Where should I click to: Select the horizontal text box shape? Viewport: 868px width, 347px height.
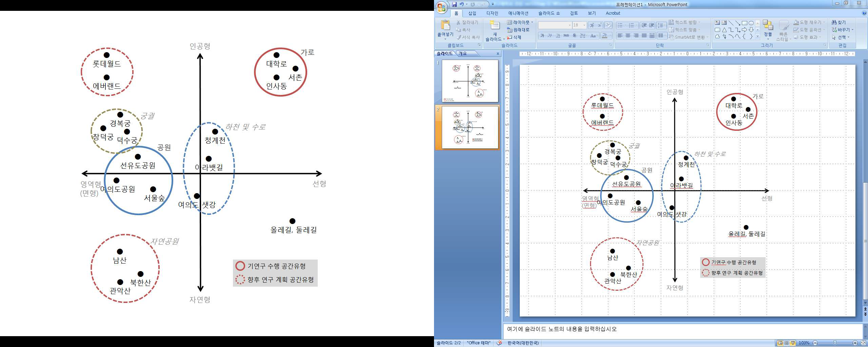pyautogui.click(x=717, y=23)
